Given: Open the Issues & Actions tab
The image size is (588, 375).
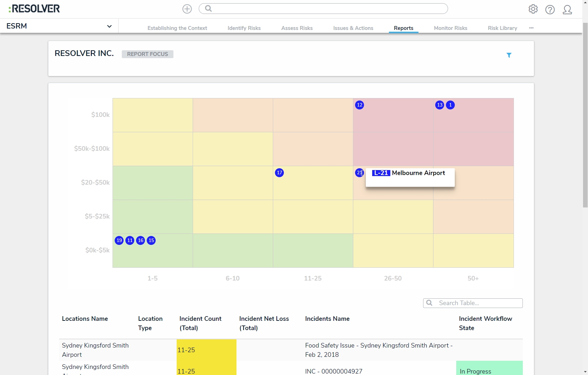Looking at the screenshot, I should (x=353, y=28).
